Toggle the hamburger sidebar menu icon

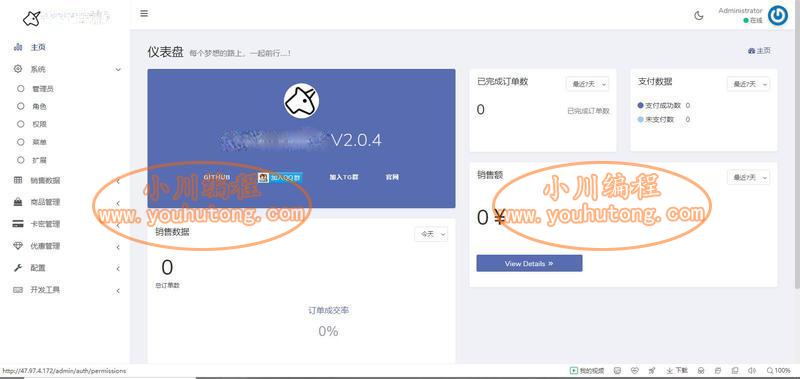click(144, 14)
